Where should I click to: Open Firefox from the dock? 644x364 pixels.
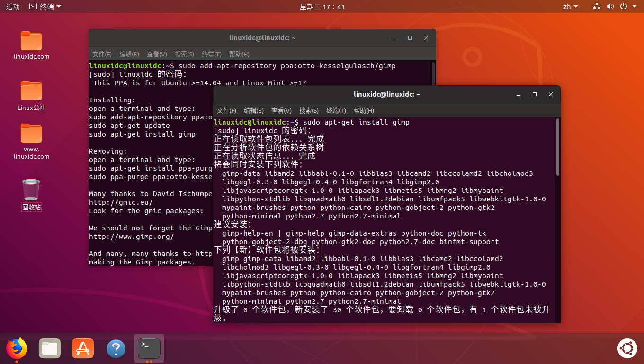pos(17,349)
